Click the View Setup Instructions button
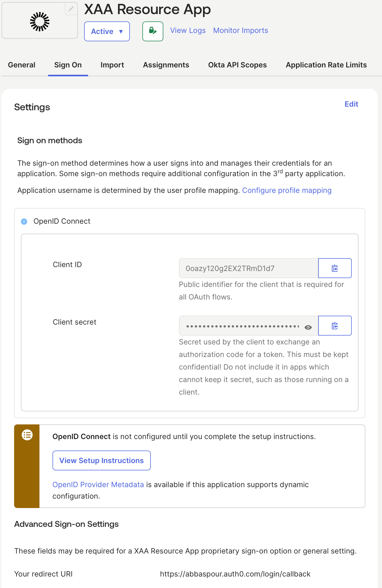The height and width of the screenshot is (588, 382). click(x=102, y=460)
